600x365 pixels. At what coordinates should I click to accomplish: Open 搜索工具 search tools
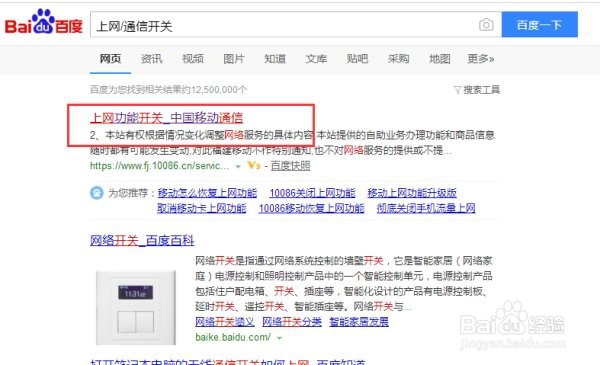click(x=481, y=90)
